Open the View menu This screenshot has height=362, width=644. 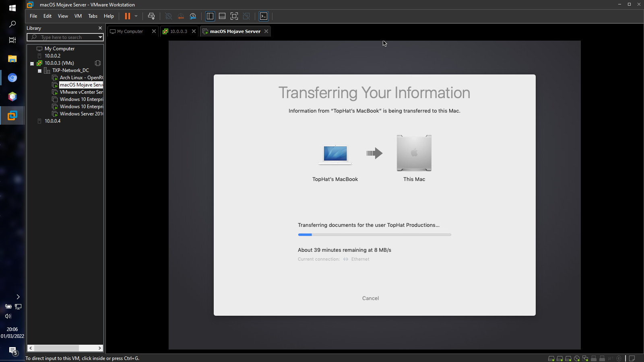tap(63, 16)
